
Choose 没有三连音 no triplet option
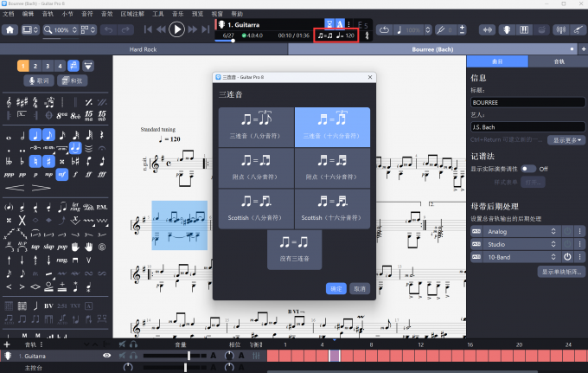coord(294,250)
